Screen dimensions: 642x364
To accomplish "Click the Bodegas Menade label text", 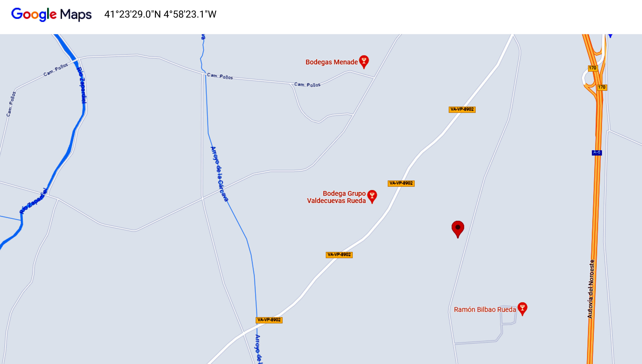I will tap(332, 62).
